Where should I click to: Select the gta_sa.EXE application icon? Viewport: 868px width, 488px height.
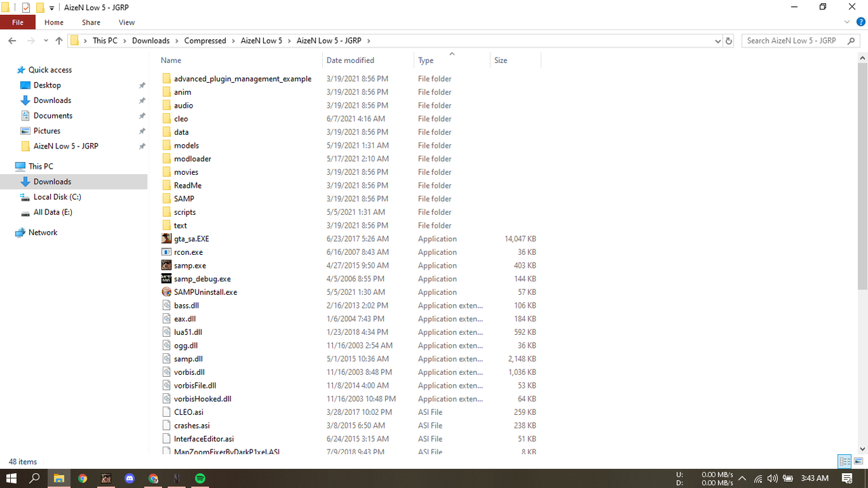[x=167, y=239]
